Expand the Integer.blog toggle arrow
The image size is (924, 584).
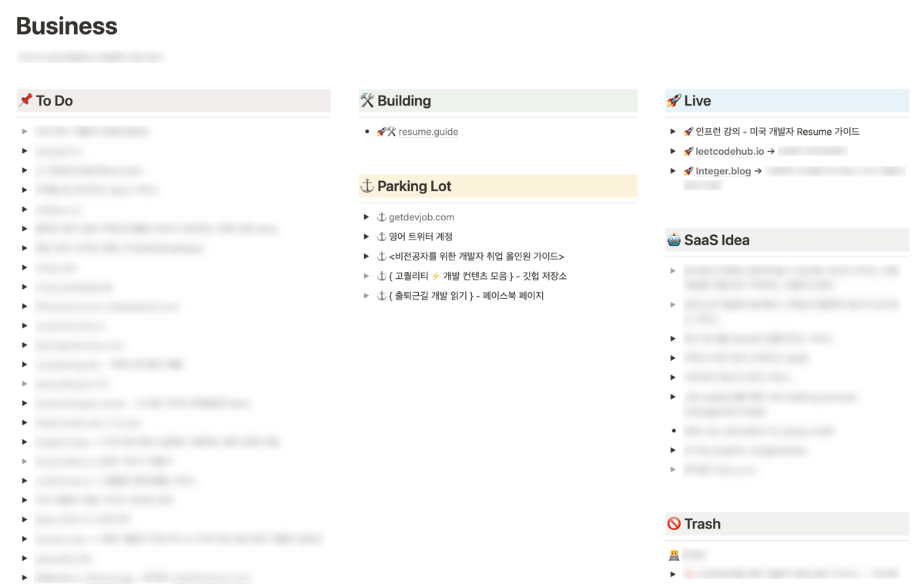point(673,171)
